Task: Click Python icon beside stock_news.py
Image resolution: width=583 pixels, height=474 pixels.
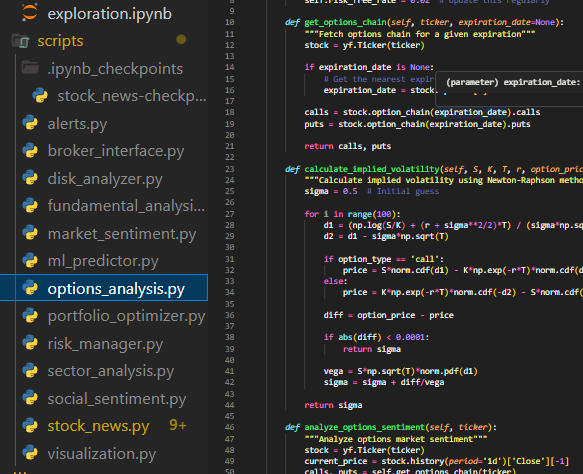Action: [x=30, y=425]
